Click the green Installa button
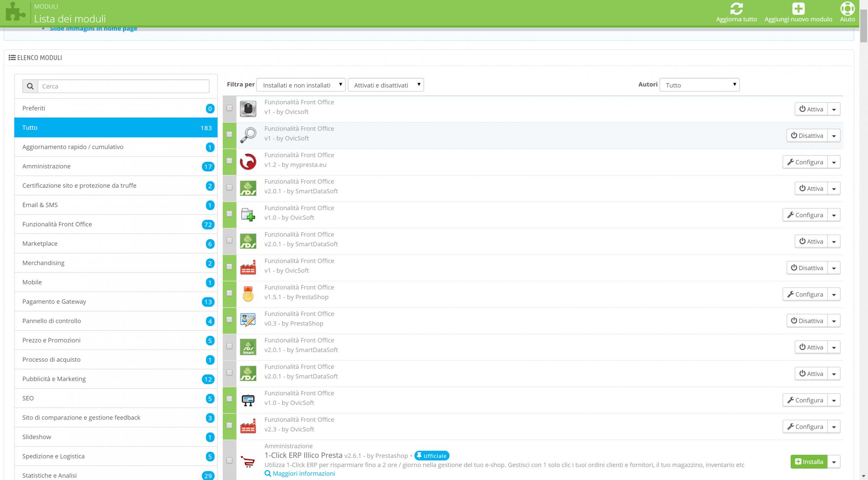The width and height of the screenshot is (868, 480). pyautogui.click(x=809, y=462)
